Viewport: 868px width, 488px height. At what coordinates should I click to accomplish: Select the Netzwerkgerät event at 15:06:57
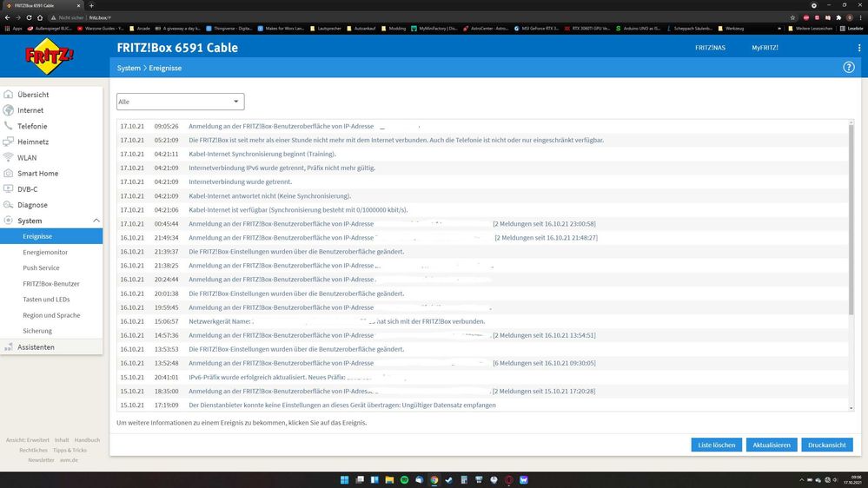[483, 321]
